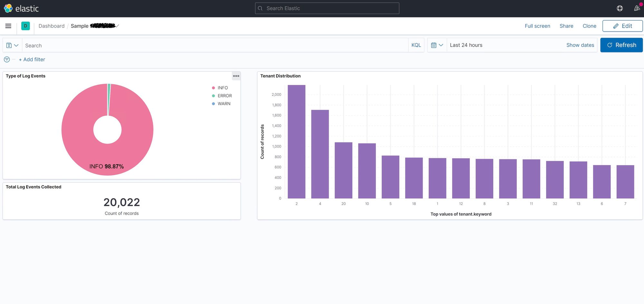Click the KQL query bar input
Image resolution: width=644 pixels, height=304 pixels.
pos(215,45)
